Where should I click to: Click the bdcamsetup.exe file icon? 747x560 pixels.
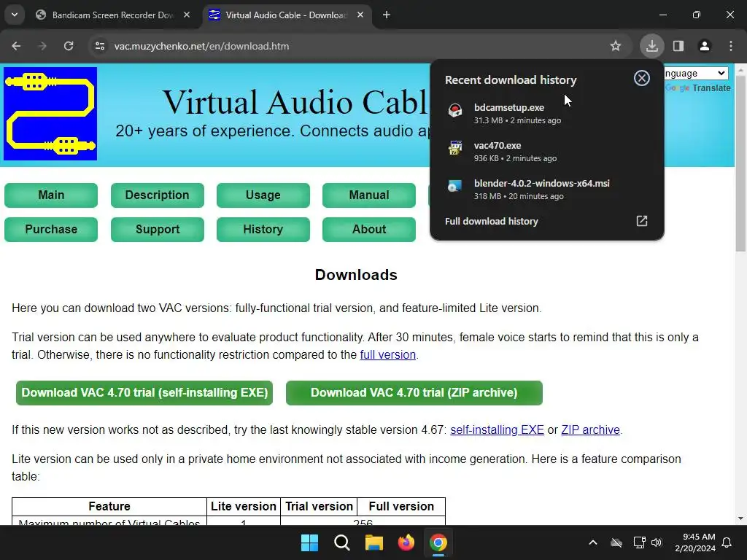click(x=455, y=111)
